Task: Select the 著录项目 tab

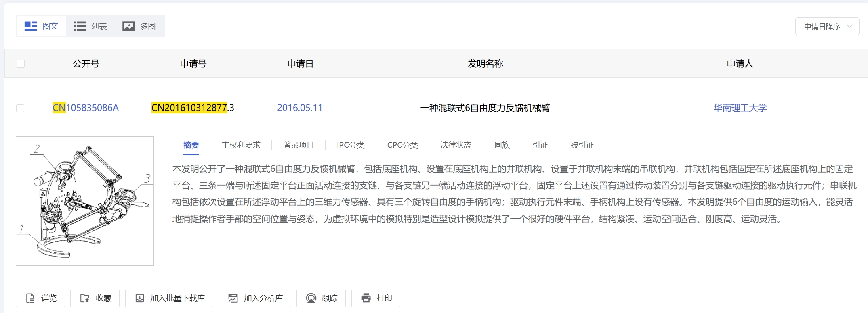Action: coord(298,145)
